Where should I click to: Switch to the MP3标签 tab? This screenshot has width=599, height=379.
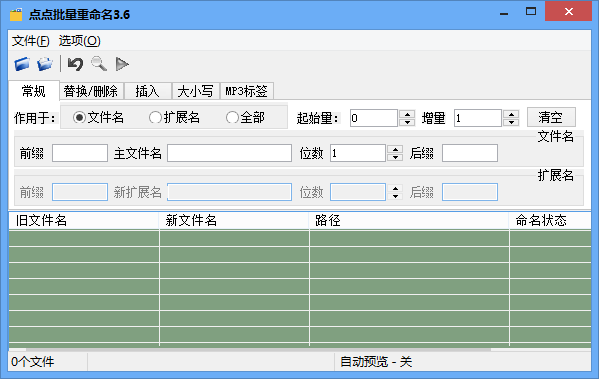(x=246, y=91)
